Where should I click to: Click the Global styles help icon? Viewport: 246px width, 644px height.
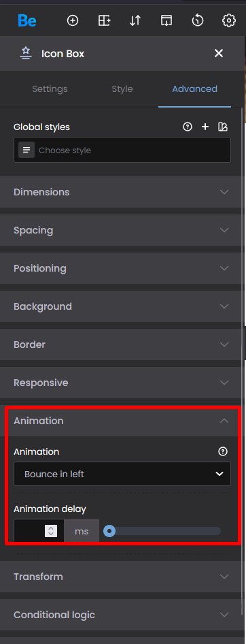(188, 127)
